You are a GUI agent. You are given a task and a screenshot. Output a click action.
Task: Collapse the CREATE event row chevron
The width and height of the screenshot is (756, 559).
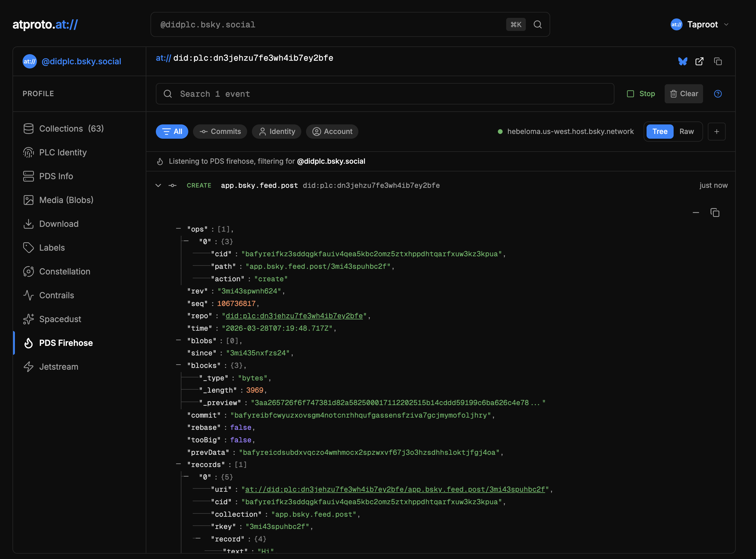tap(158, 185)
